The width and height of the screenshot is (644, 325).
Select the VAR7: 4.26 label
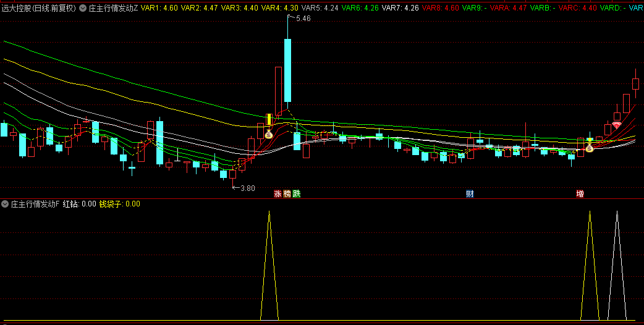pyautogui.click(x=400, y=8)
